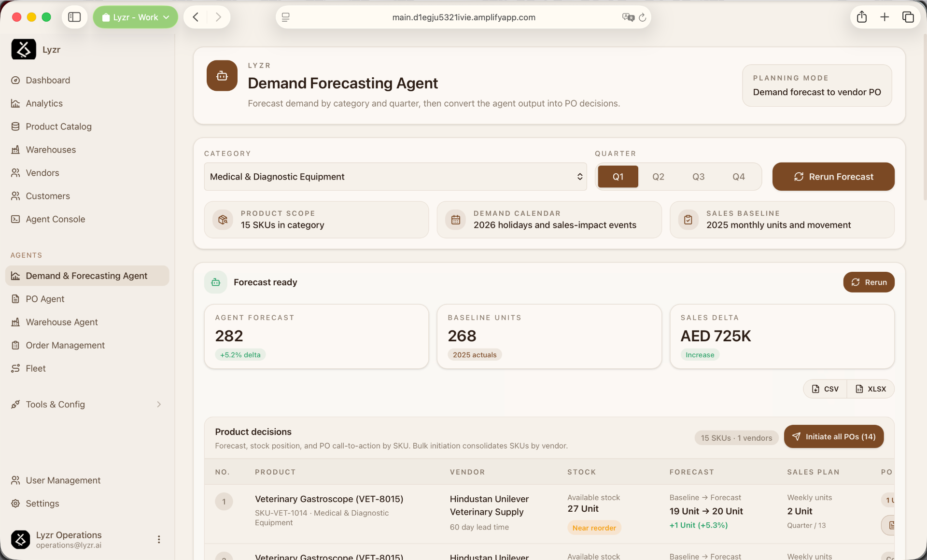The height and width of the screenshot is (560, 927).
Task: Click the Demand Calendar icon
Action: click(455, 220)
